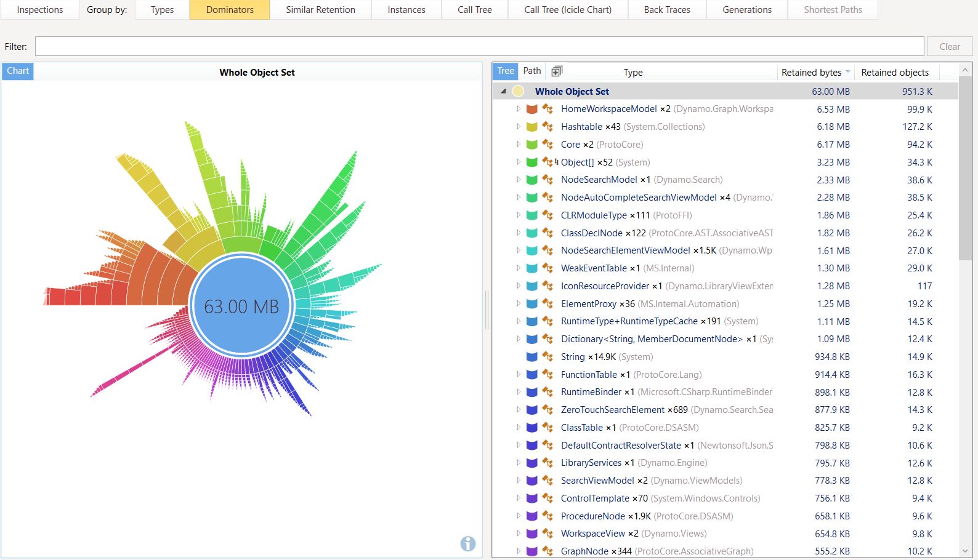Click the info icon below the sunburst chart

pos(468,543)
